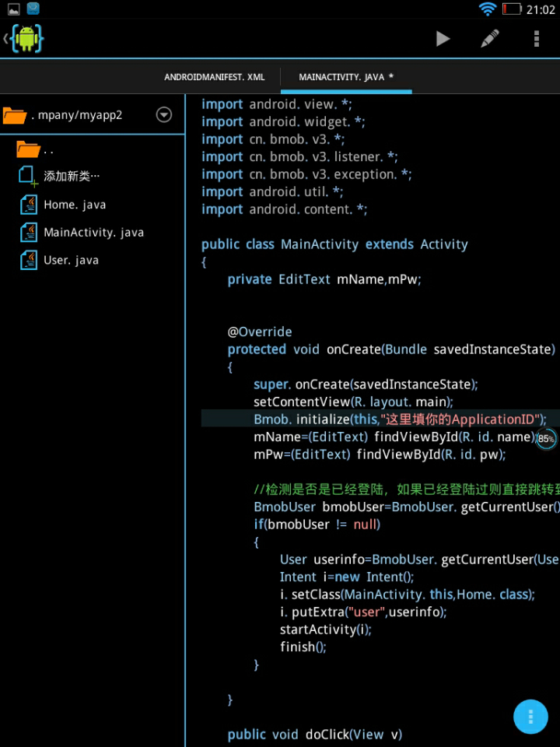The height and width of the screenshot is (747, 560).
Task: Tap the blue floating action button
Action: pyautogui.click(x=530, y=716)
